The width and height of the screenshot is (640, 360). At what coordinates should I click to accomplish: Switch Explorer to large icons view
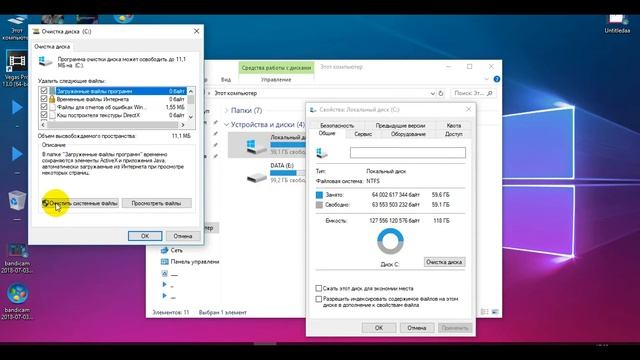coord(495,312)
